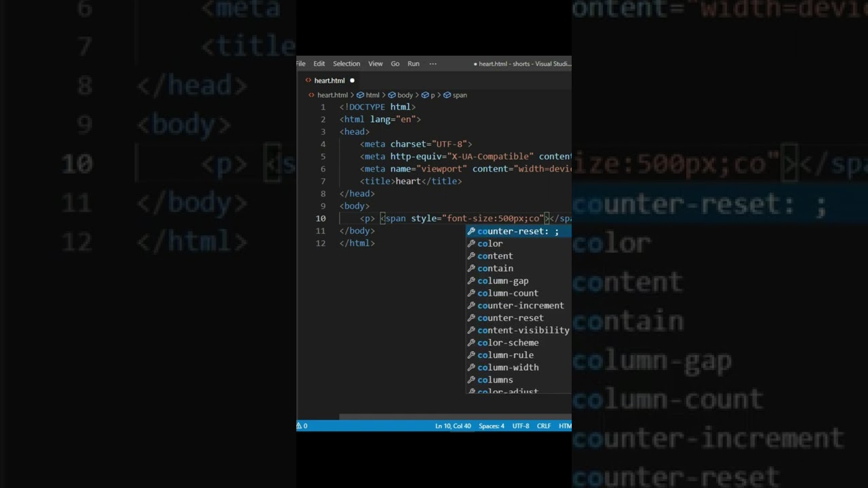
Task: Open the span breadcrumb segment
Action: [460, 96]
